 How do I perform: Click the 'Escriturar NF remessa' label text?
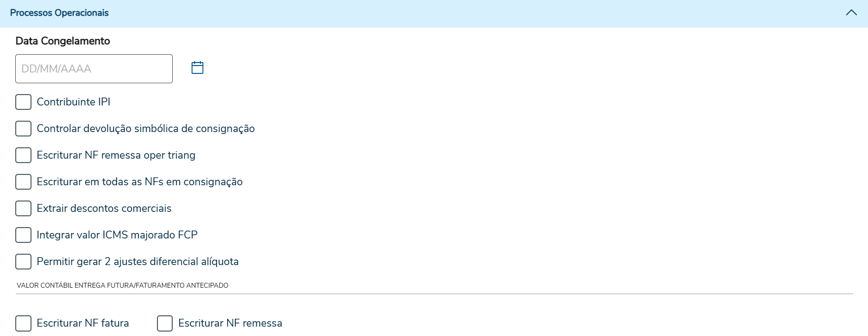pyautogui.click(x=230, y=323)
